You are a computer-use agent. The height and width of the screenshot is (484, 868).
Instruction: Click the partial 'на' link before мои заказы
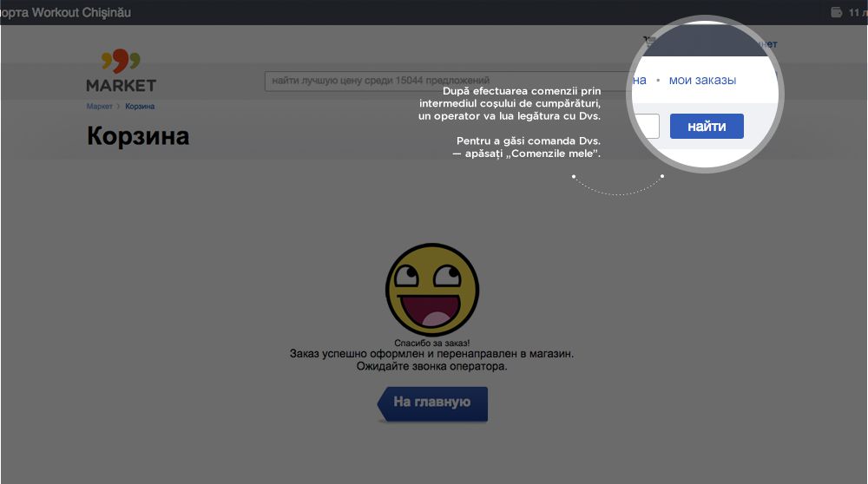[639, 80]
